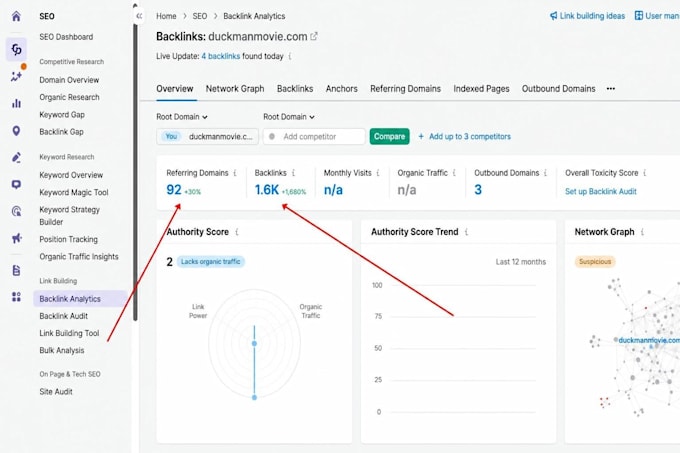Switch to Outbound Domains tab
Viewport: 680px width, 453px height.
(559, 88)
